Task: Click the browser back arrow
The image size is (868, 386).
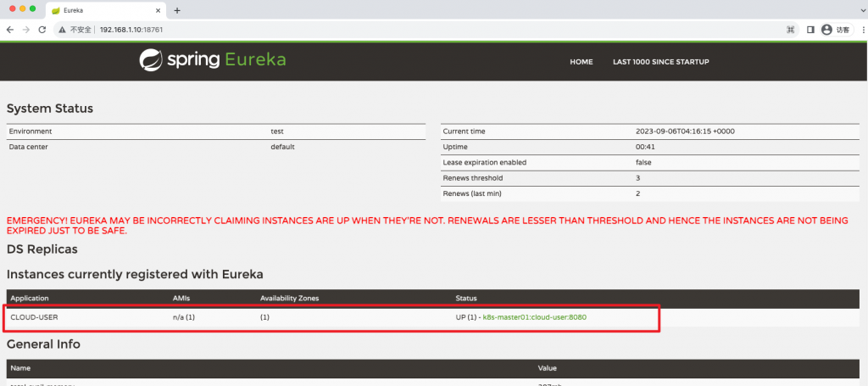Action: pyautogui.click(x=10, y=30)
